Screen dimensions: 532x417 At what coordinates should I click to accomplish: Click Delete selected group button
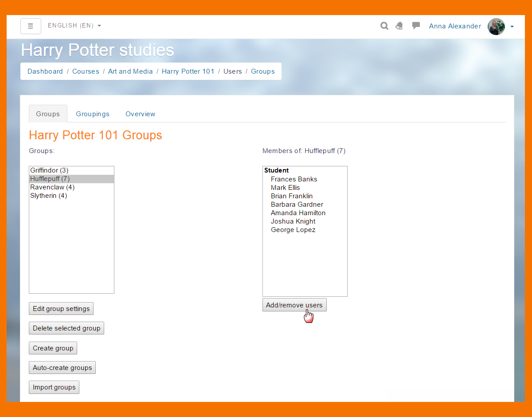click(66, 328)
